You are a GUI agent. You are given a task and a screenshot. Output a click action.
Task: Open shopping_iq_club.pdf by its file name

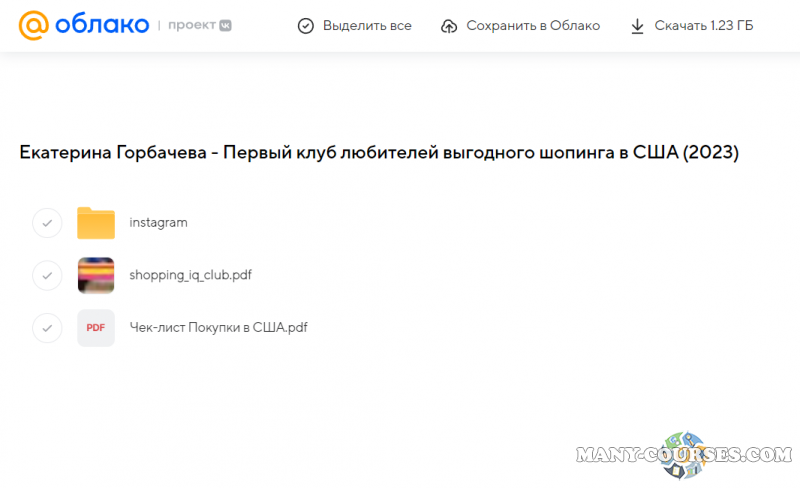(x=190, y=275)
